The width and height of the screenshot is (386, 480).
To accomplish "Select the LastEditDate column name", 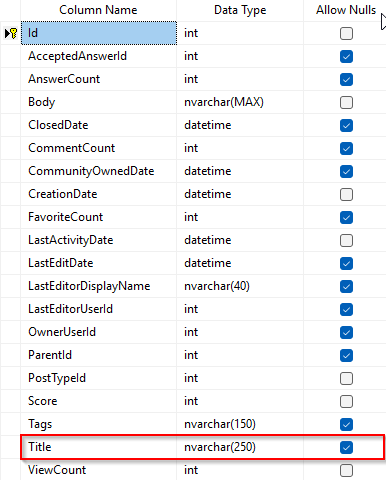I will (x=99, y=263).
